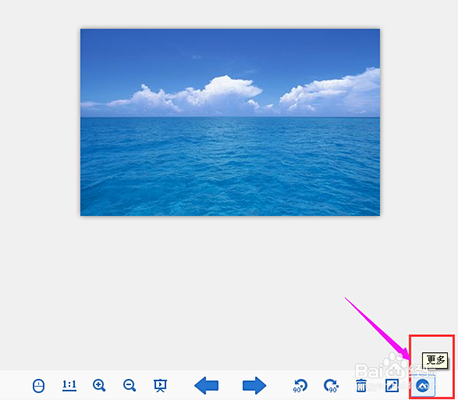Click the mouse wheel mode icon
The height and width of the screenshot is (400, 458).
pos(39,386)
